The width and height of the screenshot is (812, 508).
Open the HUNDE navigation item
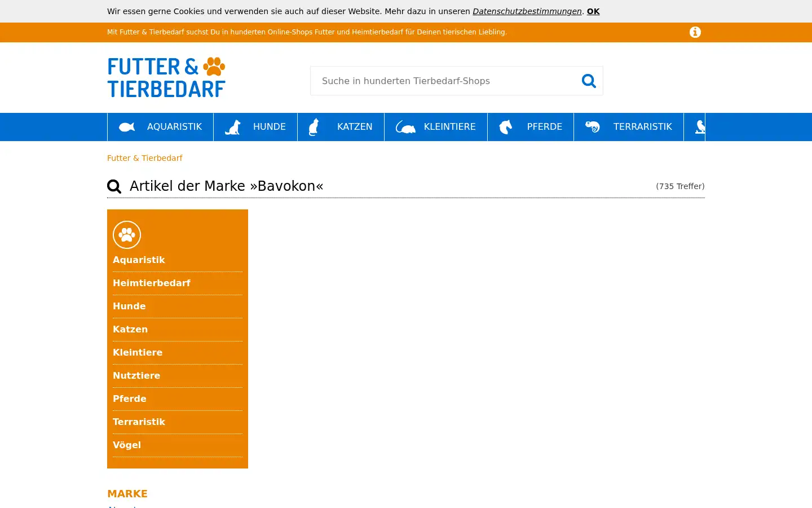point(255,127)
